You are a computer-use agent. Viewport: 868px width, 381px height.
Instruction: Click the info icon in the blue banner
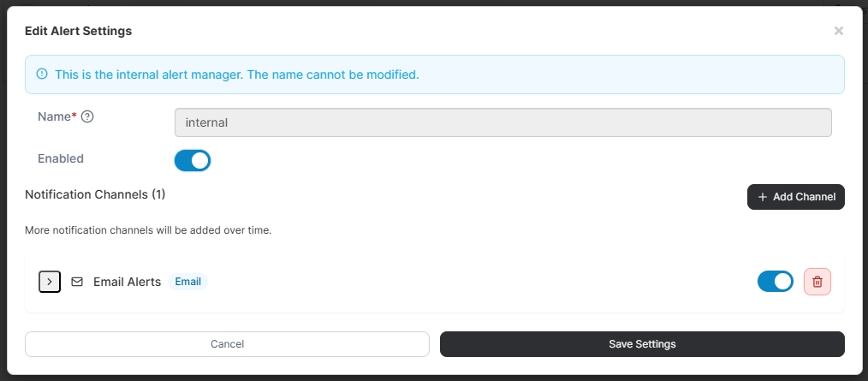[x=42, y=74]
